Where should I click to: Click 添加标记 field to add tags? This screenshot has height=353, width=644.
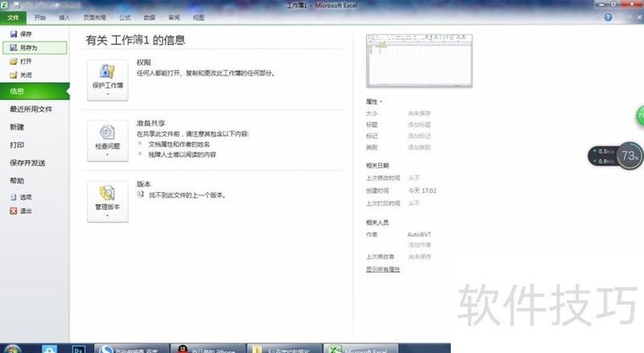[x=419, y=135]
